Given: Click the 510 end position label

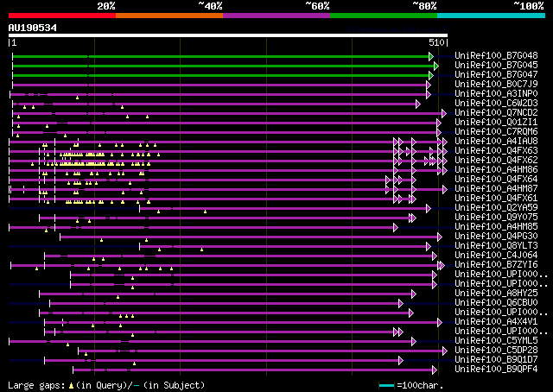Looking at the screenshot, I should pos(436,42).
